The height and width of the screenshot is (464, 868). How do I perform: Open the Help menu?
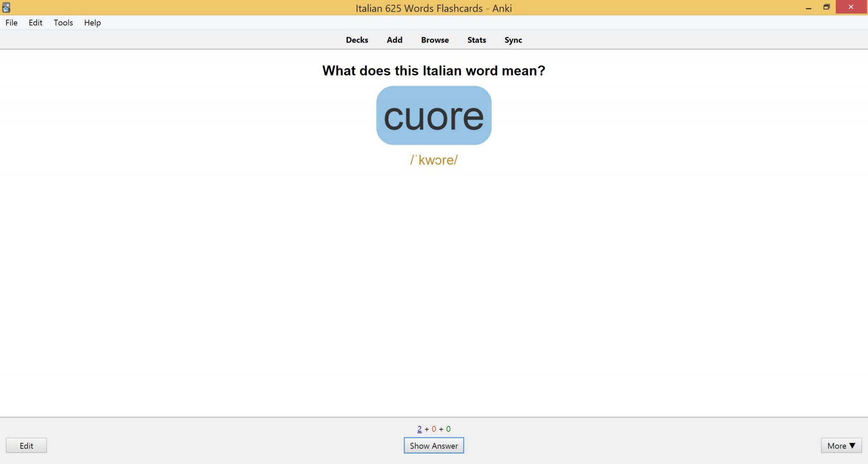pos(92,22)
